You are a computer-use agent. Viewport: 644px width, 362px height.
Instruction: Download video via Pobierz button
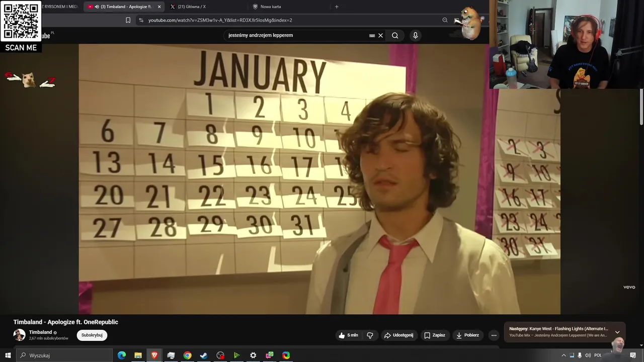(467, 335)
